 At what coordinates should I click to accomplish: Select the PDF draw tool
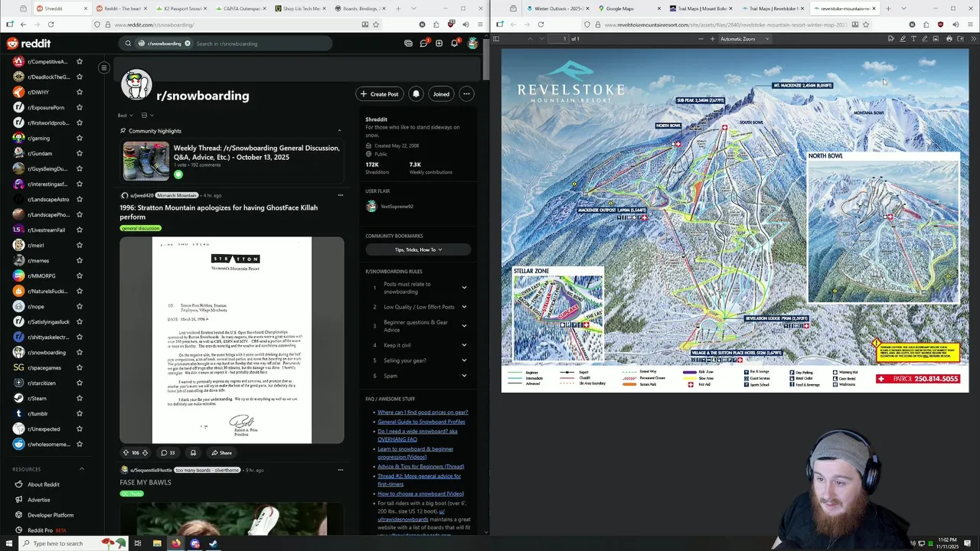coord(925,39)
